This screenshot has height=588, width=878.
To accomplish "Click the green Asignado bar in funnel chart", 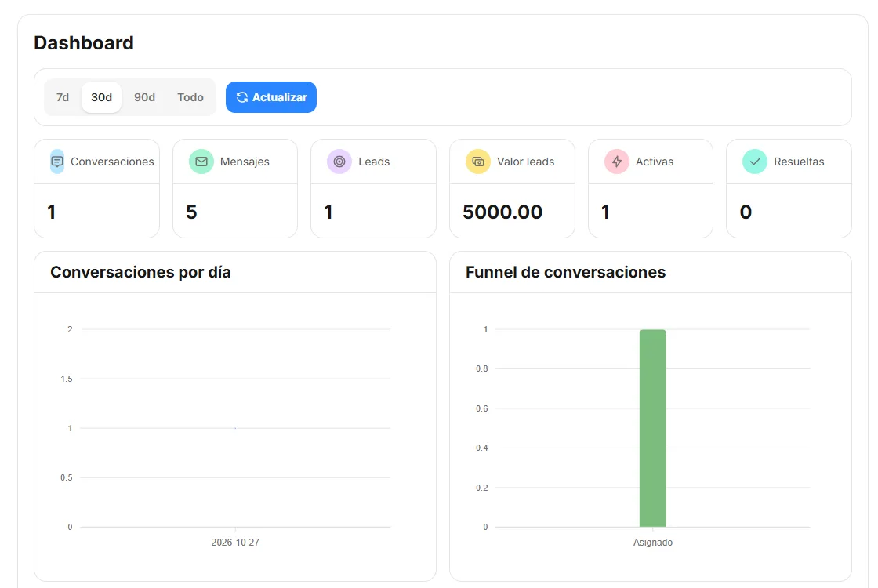I will [653, 428].
